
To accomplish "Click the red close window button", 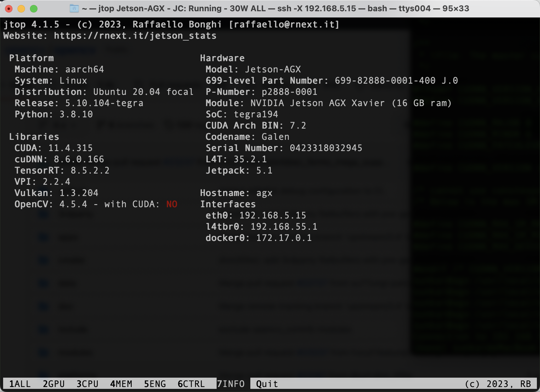I will coord(9,9).
